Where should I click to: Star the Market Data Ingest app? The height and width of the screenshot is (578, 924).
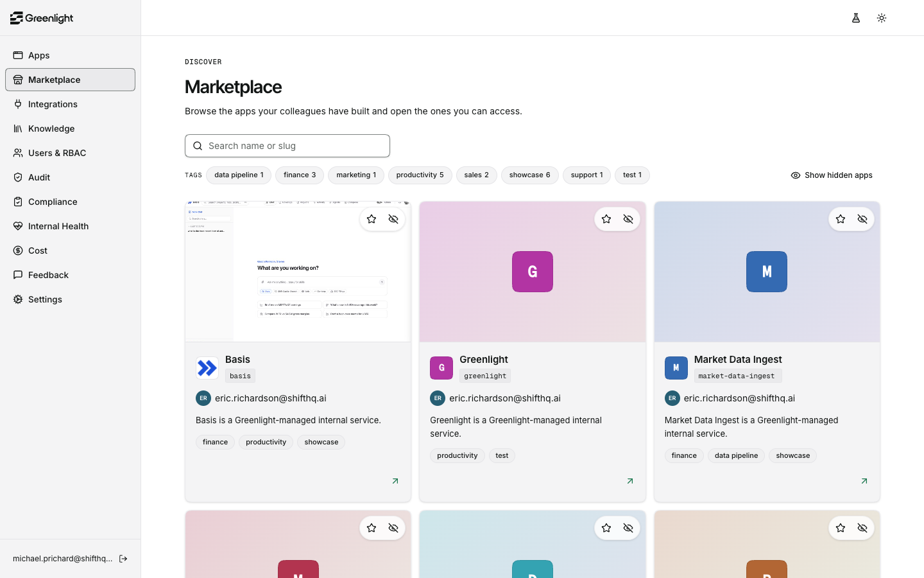(x=841, y=219)
